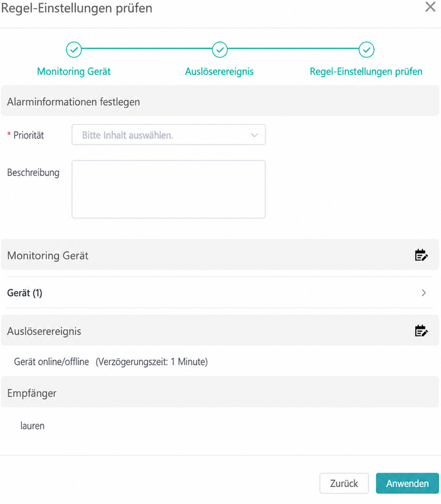This screenshot has width=441, height=504.
Task: Edit the Monitoring Gerät section via its edit icon
Action: point(421,255)
